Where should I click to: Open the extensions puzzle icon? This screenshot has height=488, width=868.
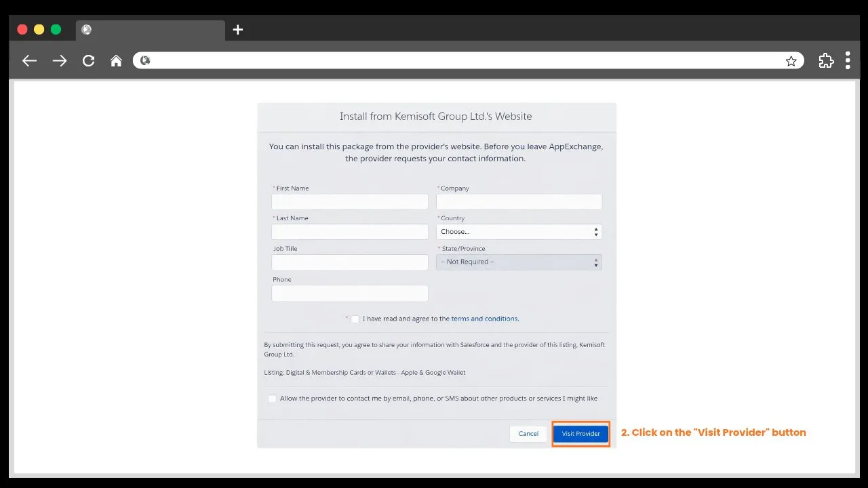tap(826, 60)
